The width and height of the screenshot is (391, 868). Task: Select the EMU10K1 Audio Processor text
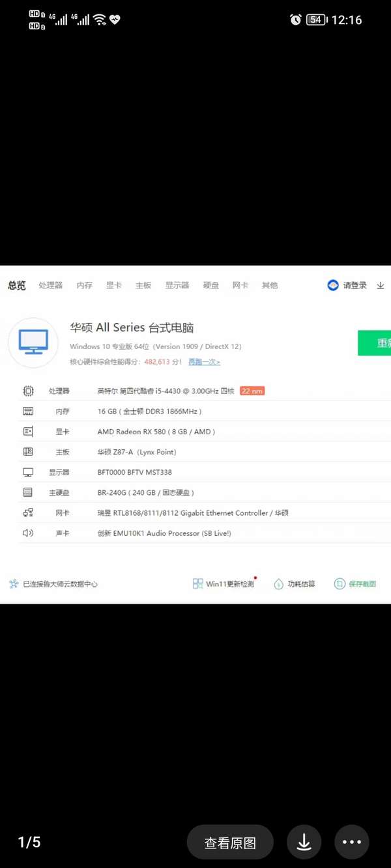coord(164,533)
